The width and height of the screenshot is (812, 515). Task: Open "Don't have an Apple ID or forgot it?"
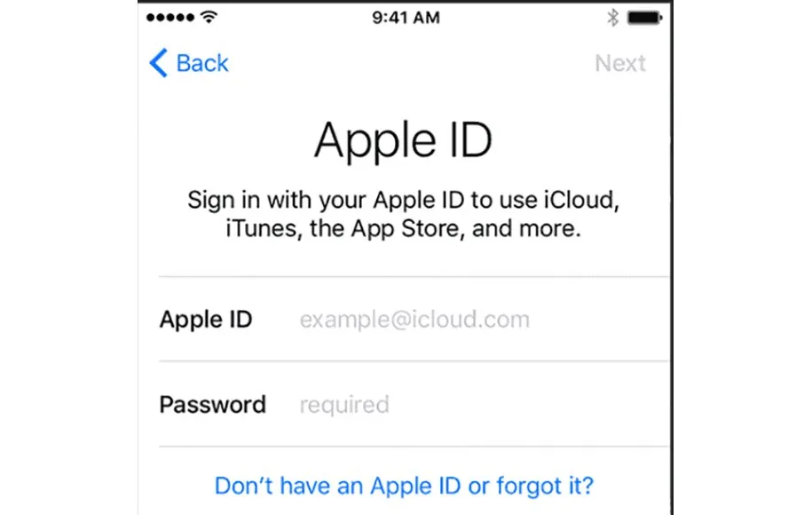click(404, 486)
